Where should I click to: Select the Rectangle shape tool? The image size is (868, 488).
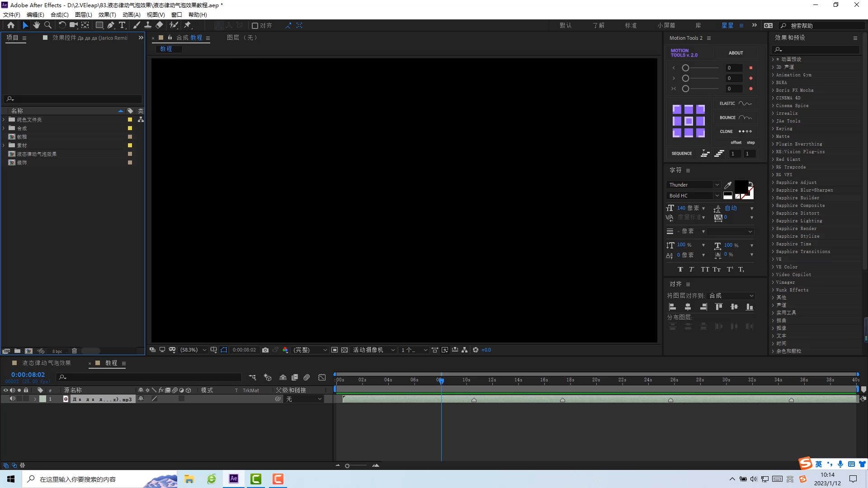coord(99,25)
